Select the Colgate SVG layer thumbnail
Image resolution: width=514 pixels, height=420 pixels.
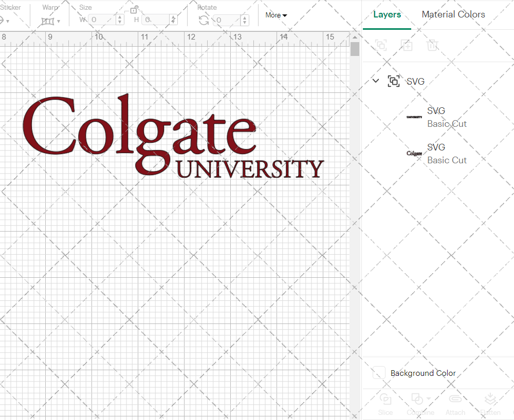[414, 153]
